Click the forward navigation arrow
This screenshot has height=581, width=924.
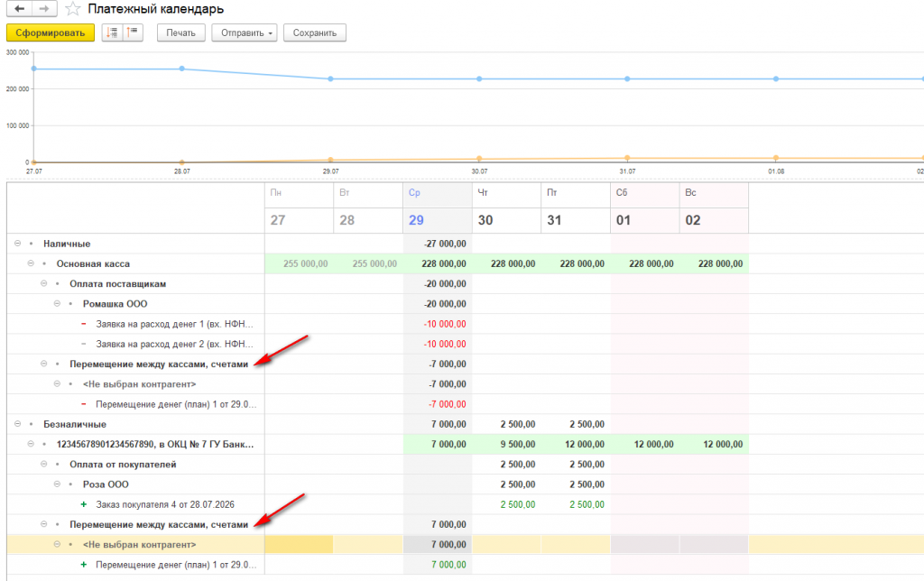tap(44, 9)
